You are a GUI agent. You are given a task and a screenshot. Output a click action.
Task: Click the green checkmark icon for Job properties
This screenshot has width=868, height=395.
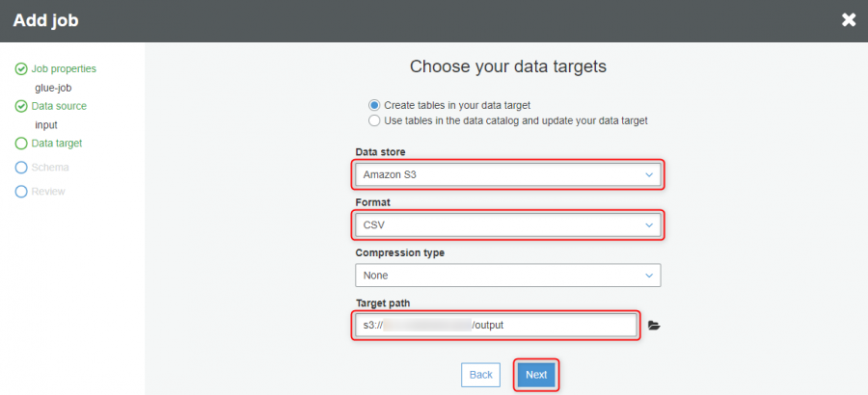pyautogui.click(x=21, y=69)
